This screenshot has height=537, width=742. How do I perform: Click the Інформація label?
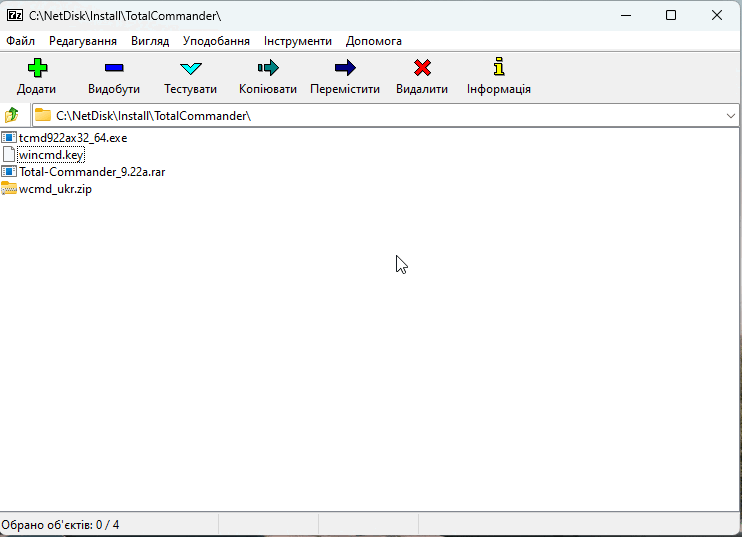(499, 89)
